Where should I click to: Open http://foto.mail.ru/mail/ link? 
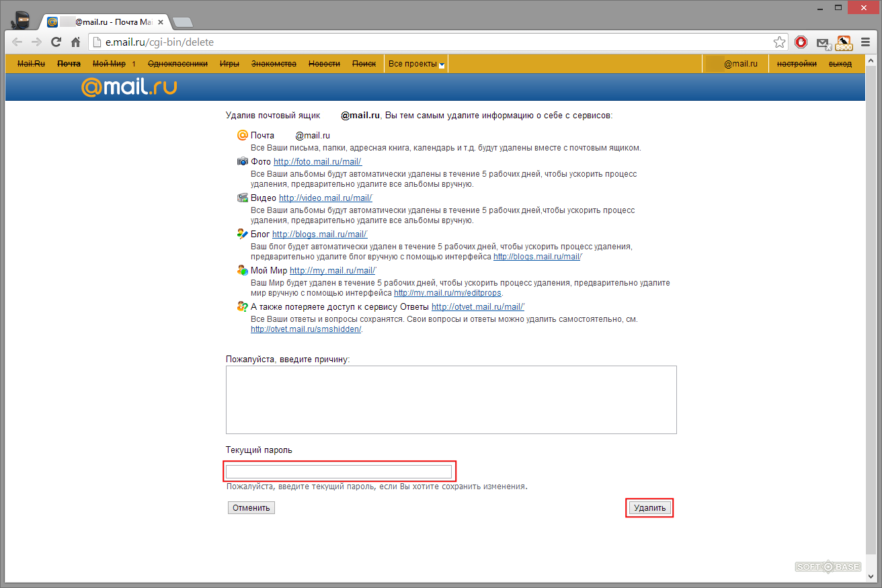317,161
